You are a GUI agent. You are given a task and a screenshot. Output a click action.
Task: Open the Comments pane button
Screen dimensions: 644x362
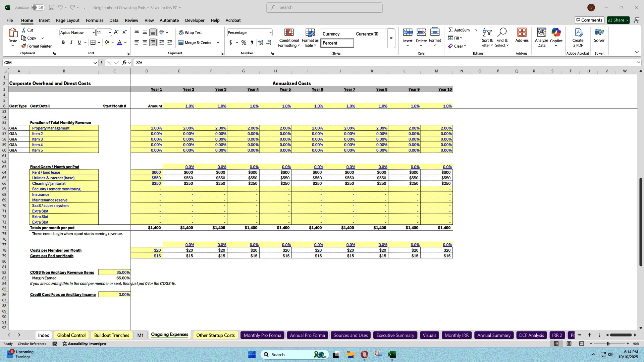point(589,20)
